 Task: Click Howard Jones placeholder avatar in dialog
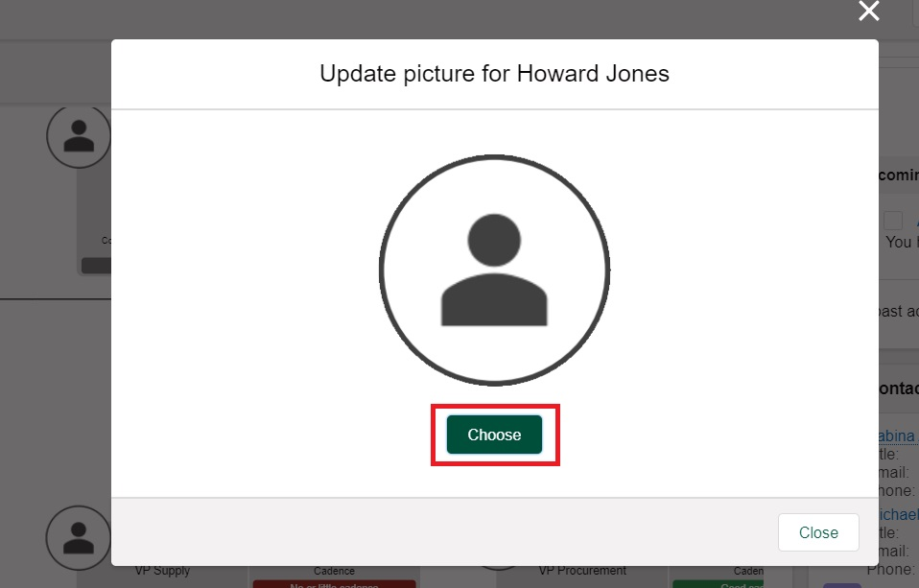494,270
